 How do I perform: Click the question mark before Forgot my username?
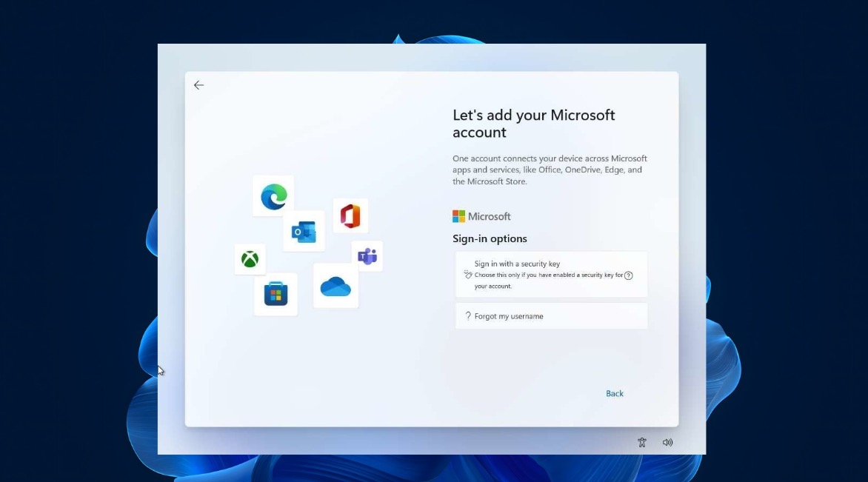467,315
